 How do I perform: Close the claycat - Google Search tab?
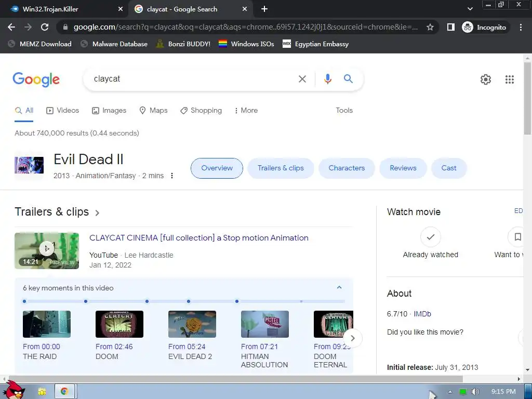click(x=245, y=9)
